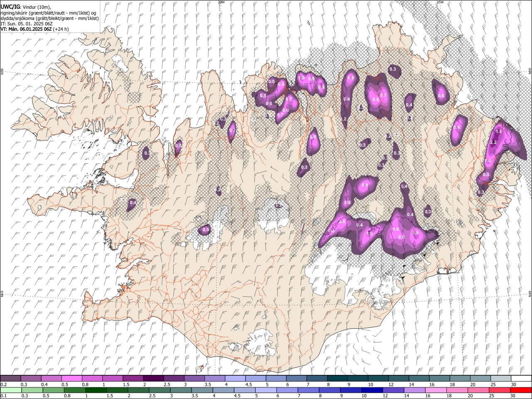Select the 'IT: Sun. 05. 01. 2025 06Z' line
This screenshot has height=399, width=532.
coord(27,24)
